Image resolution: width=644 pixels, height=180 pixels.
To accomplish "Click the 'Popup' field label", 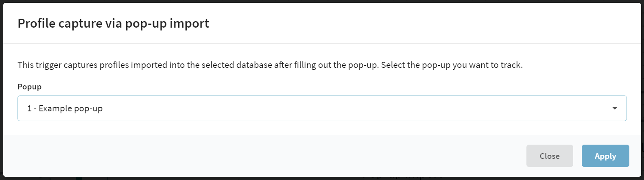I will 29,87.
